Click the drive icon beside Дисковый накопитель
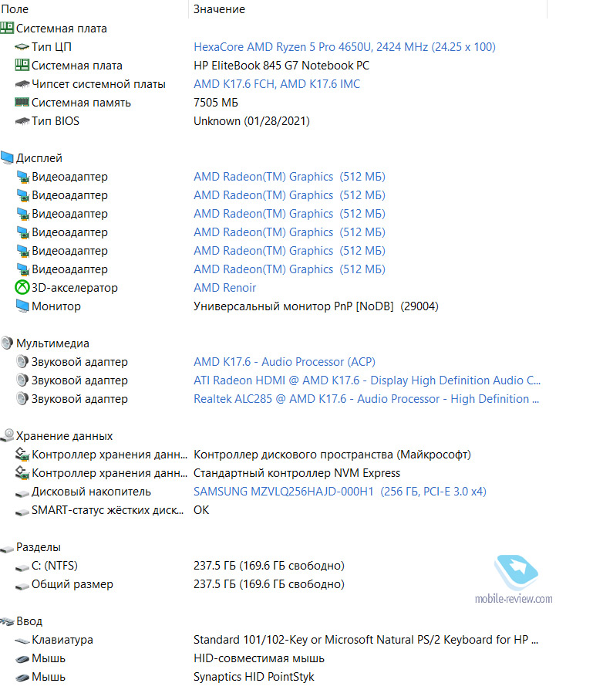593x700 pixels. (22, 494)
